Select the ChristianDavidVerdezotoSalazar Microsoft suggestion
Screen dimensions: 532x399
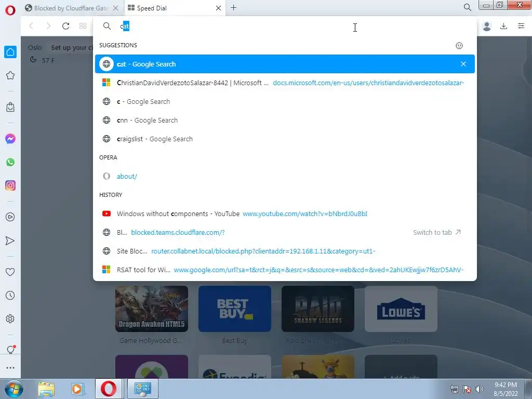[x=285, y=83]
